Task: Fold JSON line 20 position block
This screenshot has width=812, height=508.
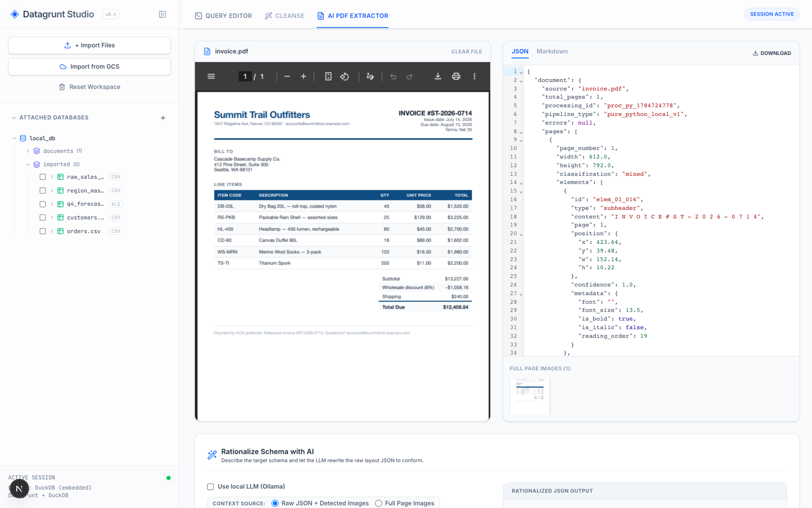Action: [x=521, y=234]
